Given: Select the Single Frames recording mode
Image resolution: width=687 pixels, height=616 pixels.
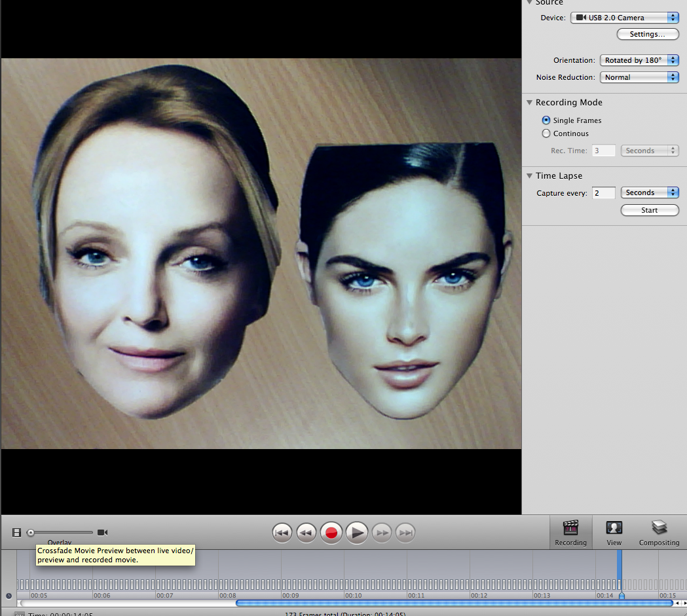Looking at the screenshot, I should [546, 120].
